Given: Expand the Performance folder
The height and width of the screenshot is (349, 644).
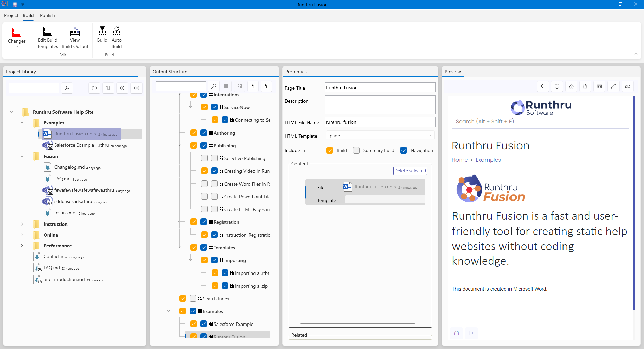Looking at the screenshot, I should click(22, 246).
